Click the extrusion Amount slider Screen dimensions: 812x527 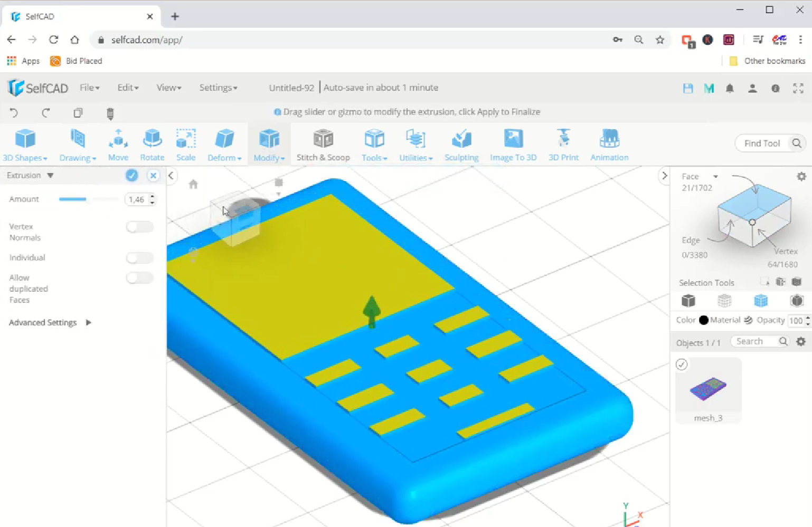(89, 199)
